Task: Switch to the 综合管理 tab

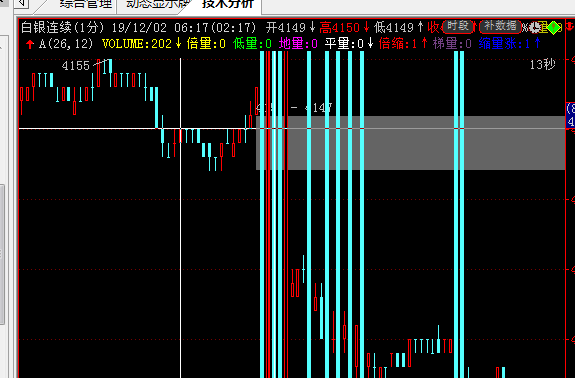Action: [85, 4]
